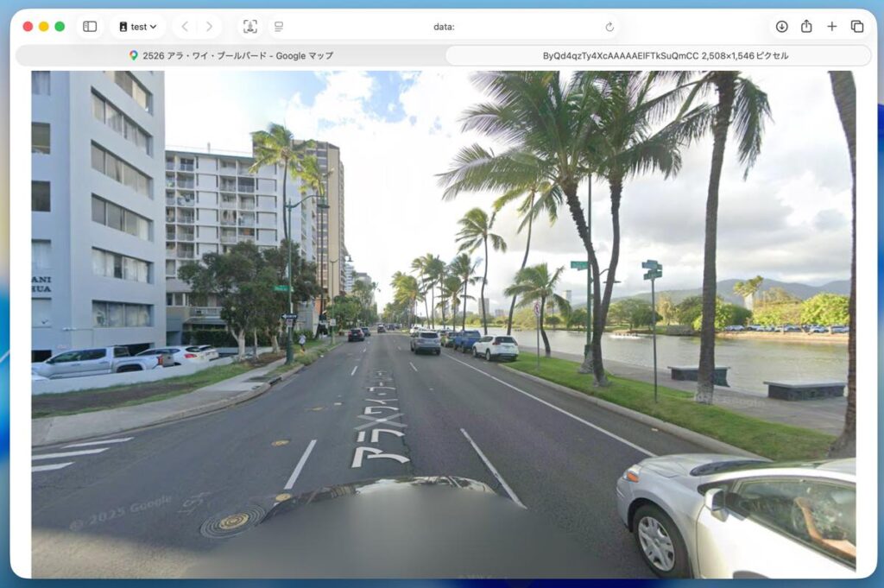Toggle the Safari sidebar
Viewport: 884px width, 588px height.
pos(90,27)
